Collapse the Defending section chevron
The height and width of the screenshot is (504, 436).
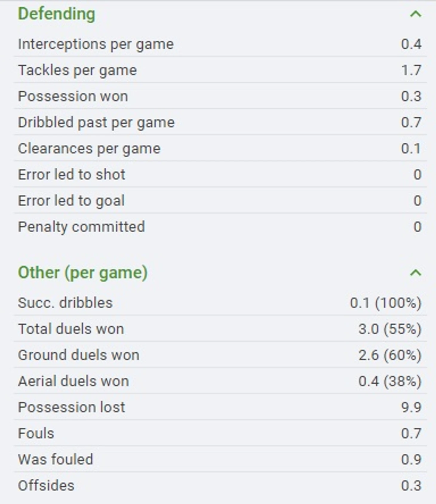[x=415, y=14]
